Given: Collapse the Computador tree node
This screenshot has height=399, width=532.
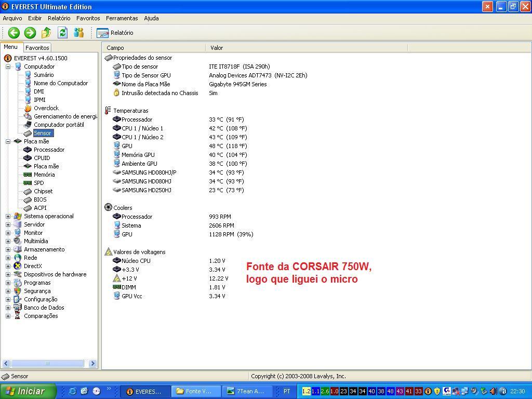Looking at the screenshot, I should pyautogui.click(x=8, y=66).
